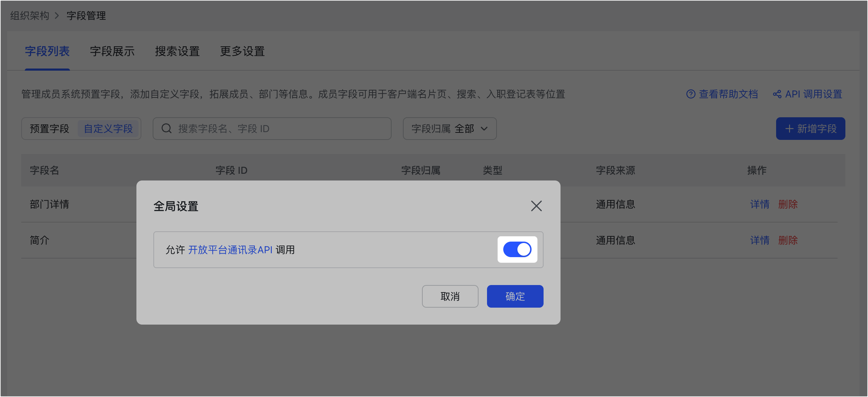Toggle the 开放平台通讯录API switch

tap(517, 249)
